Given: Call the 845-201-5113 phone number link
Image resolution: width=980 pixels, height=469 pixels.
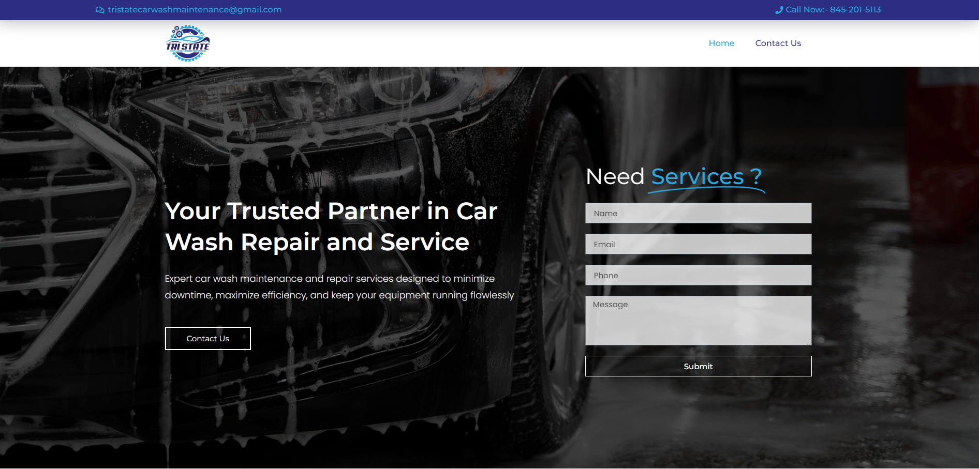Looking at the screenshot, I should click(833, 10).
